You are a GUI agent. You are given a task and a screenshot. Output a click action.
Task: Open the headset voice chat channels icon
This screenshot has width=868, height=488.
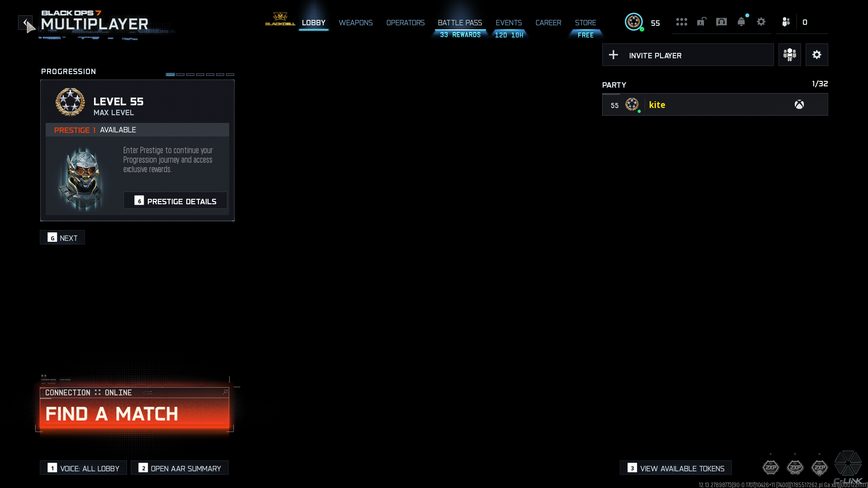pyautogui.click(x=722, y=22)
